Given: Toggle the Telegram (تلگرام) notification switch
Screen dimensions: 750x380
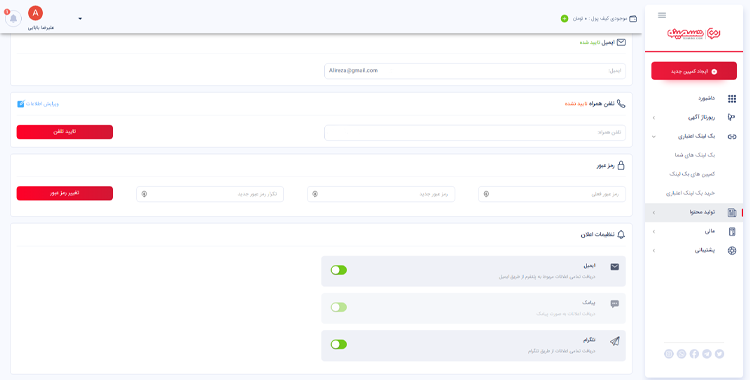Looking at the screenshot, I should 339,345.
